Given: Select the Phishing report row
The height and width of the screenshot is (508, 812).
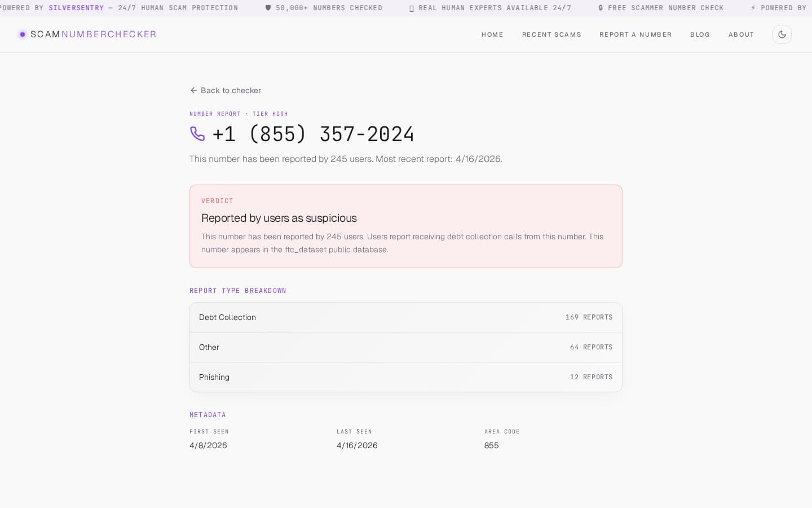Looking at the screenshot, I should (406, 377).
